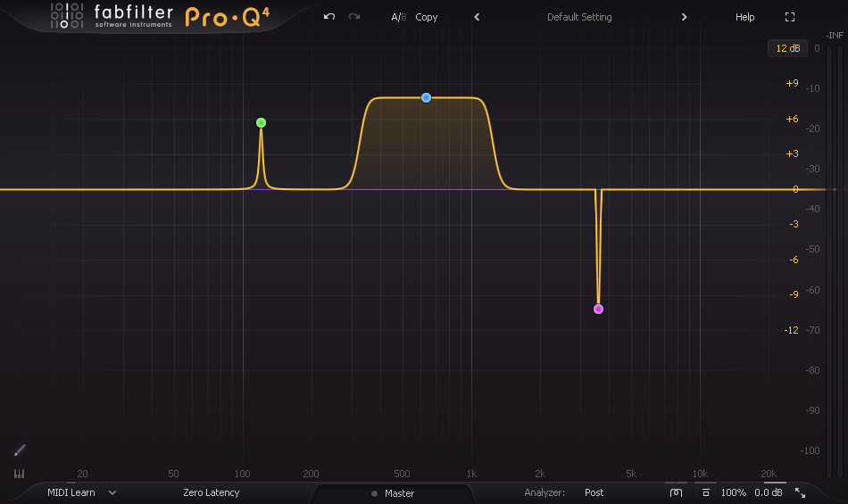Image resolution: width=848 pixels, height=504 pixels.
Task: Click the 1k frequency axis label
Action: (x=471, y=474)
